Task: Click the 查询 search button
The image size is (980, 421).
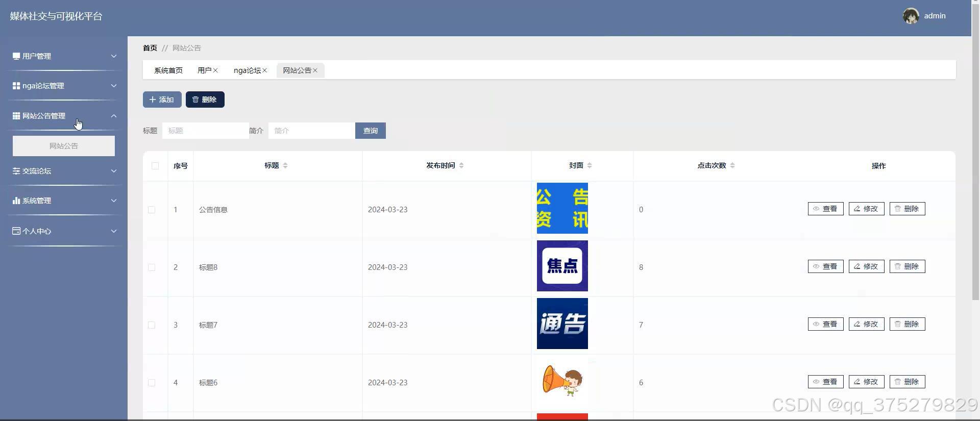Action: [371, 131]
